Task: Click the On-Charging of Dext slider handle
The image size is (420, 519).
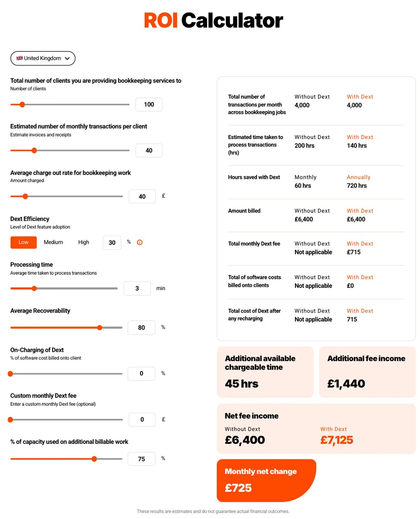Action: [x=10, y=374]
